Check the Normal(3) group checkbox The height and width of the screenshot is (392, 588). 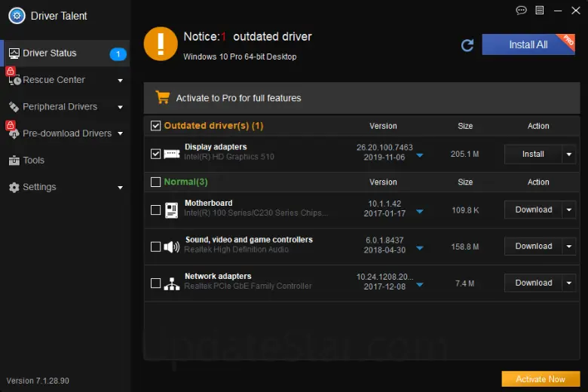[155, 182]
